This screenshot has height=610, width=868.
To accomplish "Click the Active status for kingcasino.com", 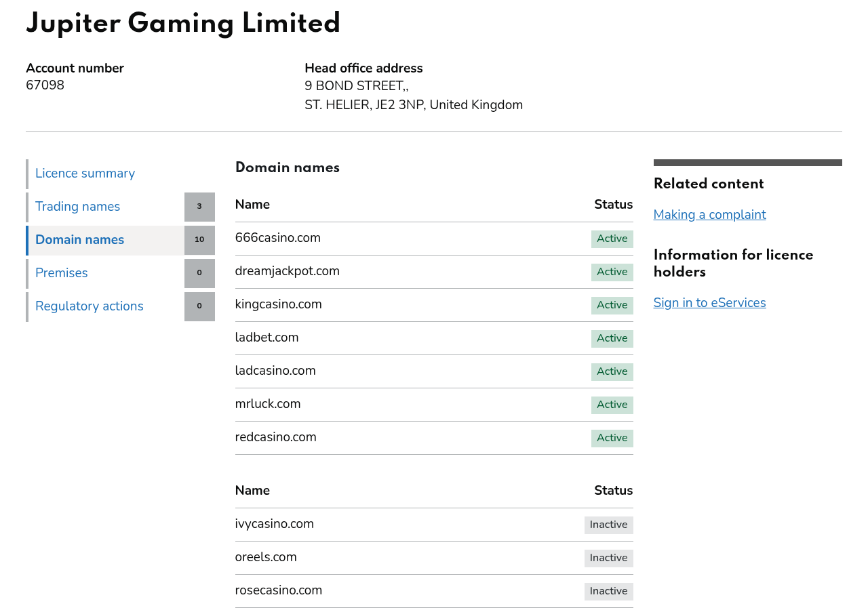I will [x=612, y=306].
